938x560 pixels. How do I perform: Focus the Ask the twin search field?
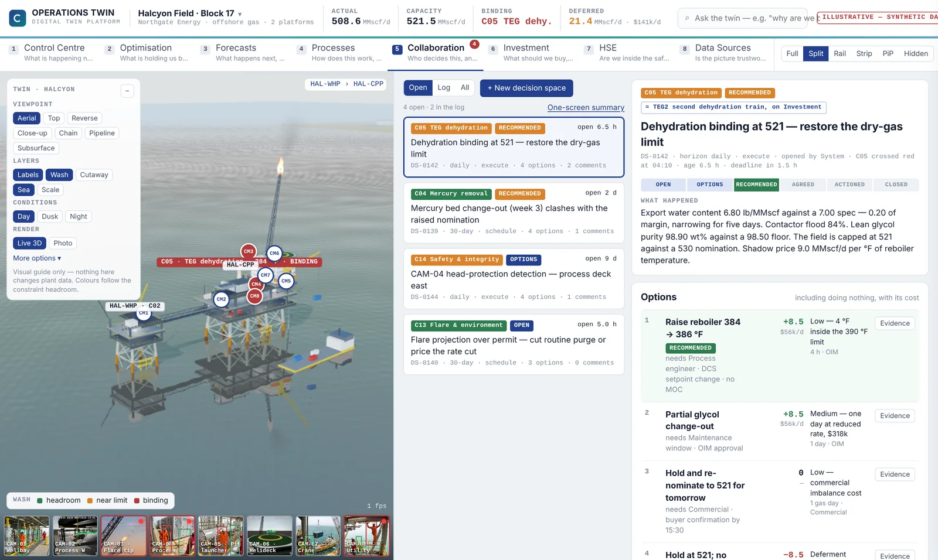coord(742,19)
